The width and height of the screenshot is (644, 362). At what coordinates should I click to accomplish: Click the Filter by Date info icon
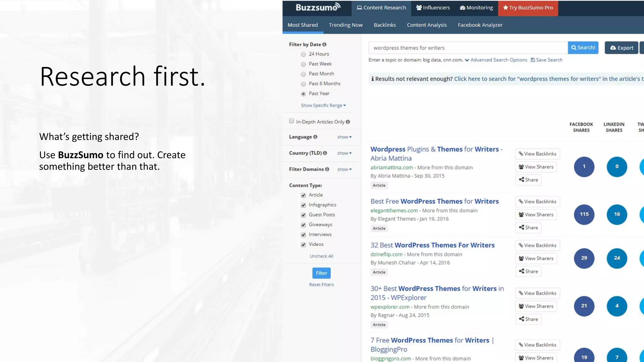[x=324, y=45]
